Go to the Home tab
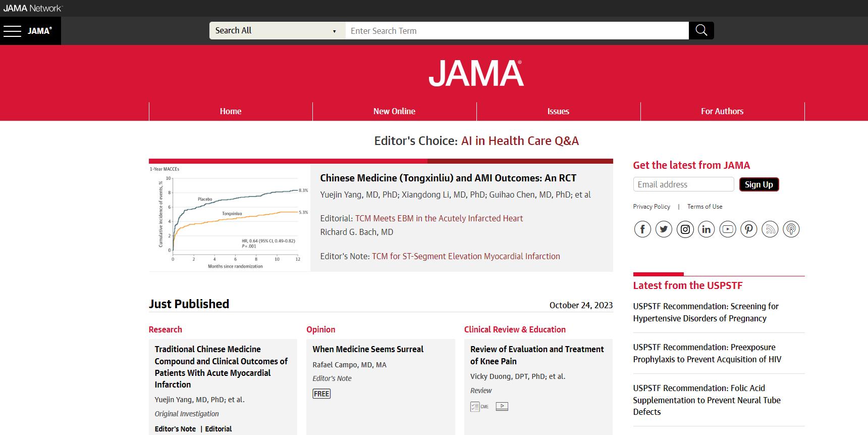The width and height of the screenshot is (868, 435). coord(231,111)
